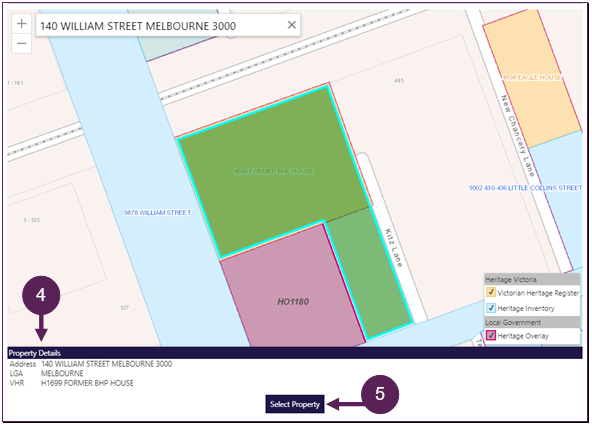
Task: Click the 9502 430-436 Little Collins Street label
Action: (x=525, y=188)
